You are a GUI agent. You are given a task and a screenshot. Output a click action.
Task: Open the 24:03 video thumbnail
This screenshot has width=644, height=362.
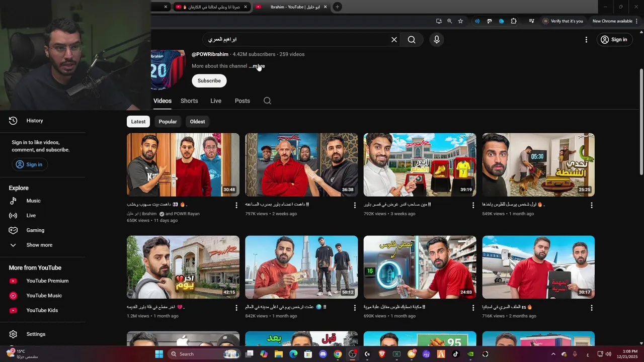click(x=420, y=267)
